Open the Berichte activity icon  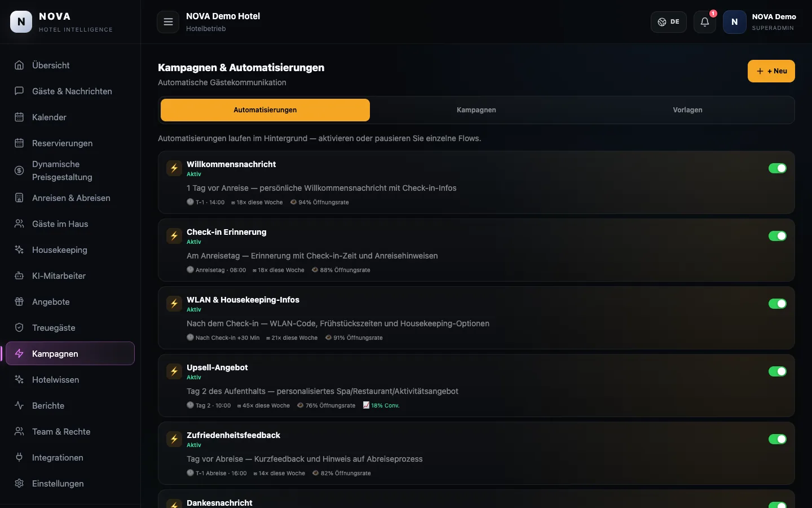[19, 405]
